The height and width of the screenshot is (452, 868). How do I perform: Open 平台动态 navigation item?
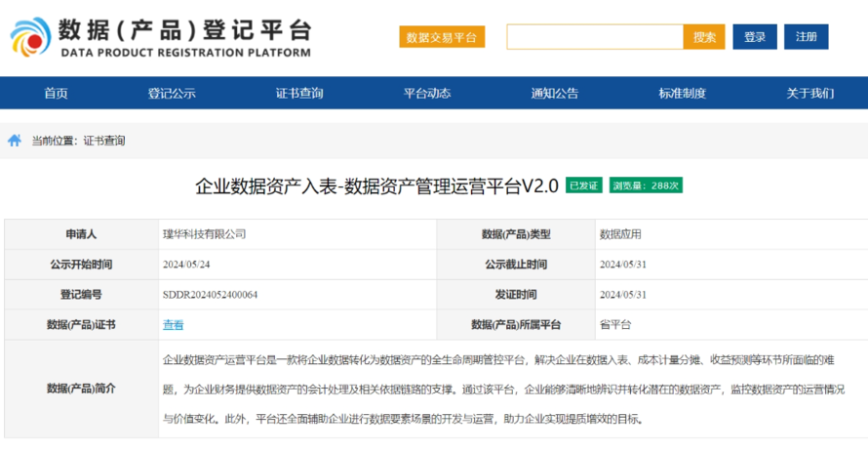point(427,93)
